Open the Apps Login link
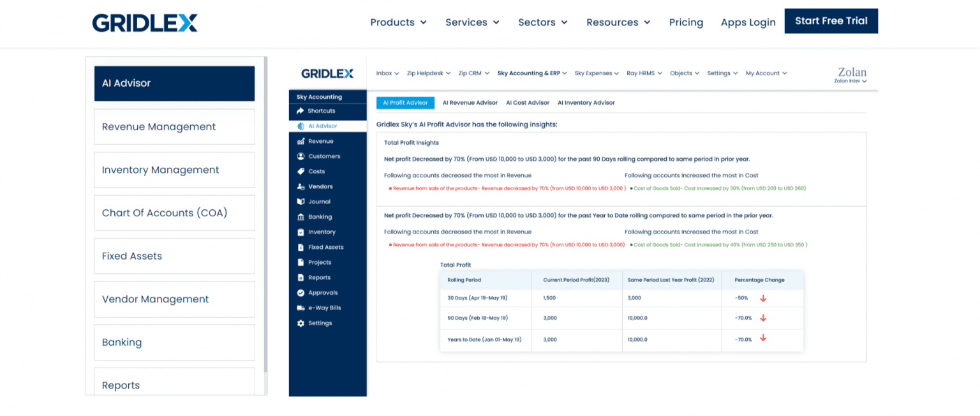This screenshot has width=980, height=416. [x=748, y=22]
